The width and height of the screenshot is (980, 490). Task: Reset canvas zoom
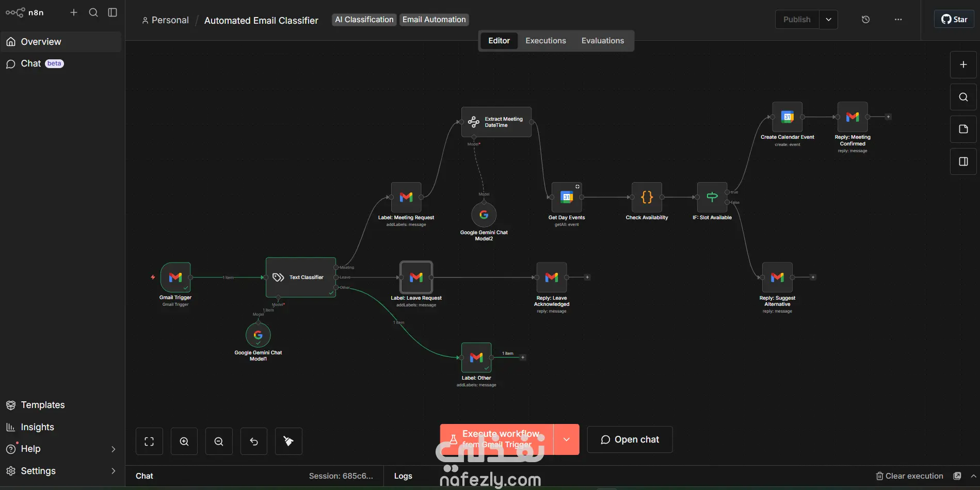tap(254, 442)
